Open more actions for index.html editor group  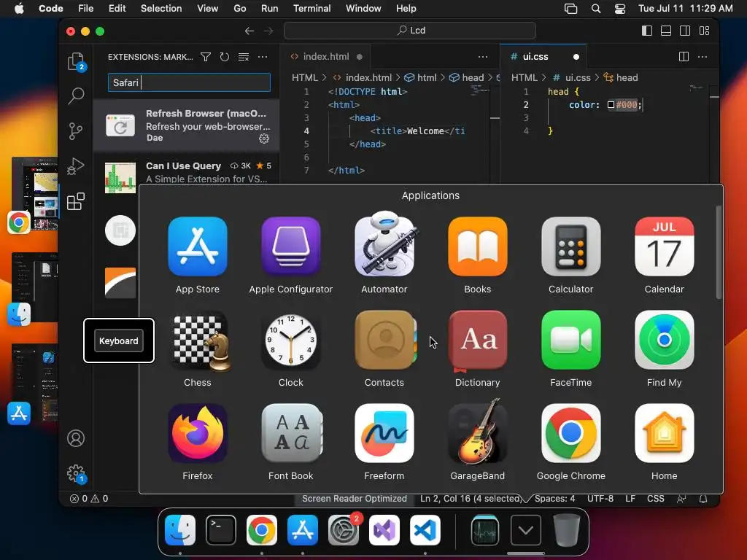coord(483,57)
